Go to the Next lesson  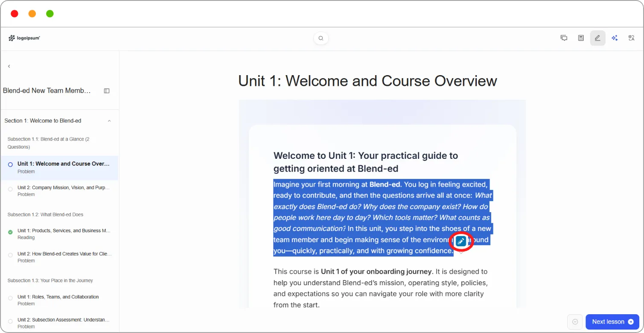(612, 322)
